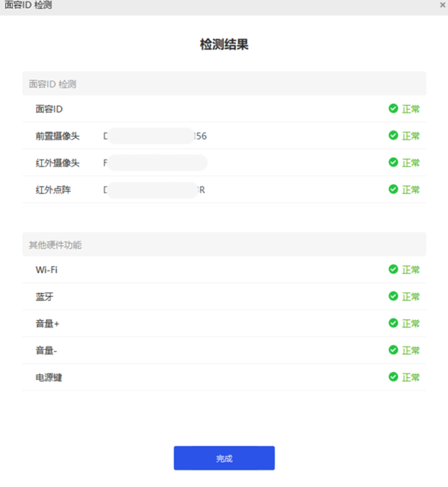The width and height of the screenshot is (448, 487).
Task: Click the status icon beside 音量+
Action: [393, 323]
